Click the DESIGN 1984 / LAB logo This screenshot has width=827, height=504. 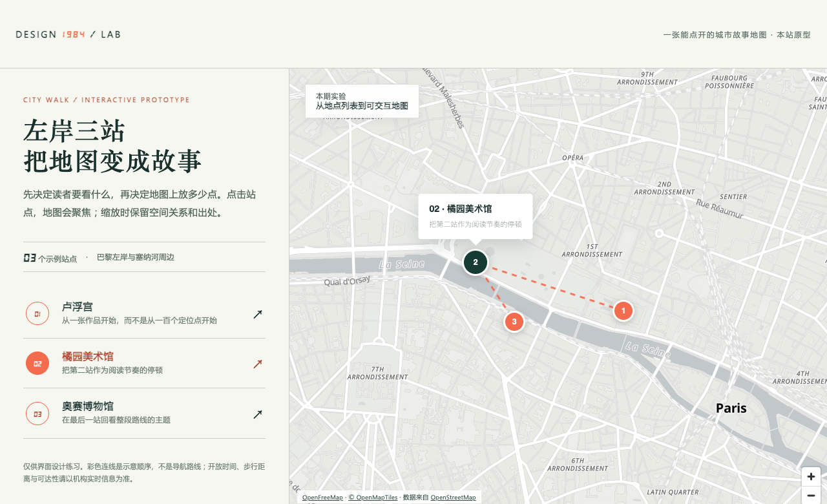click(x=68, y=34)
